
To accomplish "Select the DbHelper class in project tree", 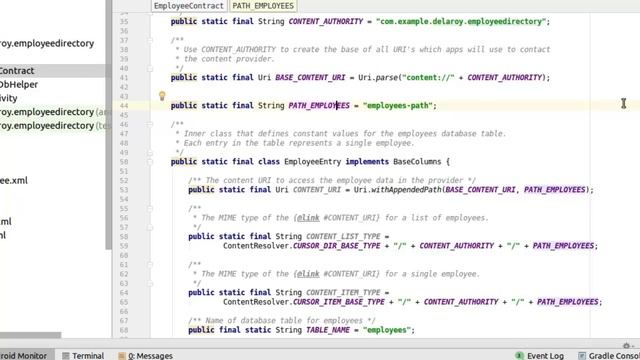I will tap(19, 84).
